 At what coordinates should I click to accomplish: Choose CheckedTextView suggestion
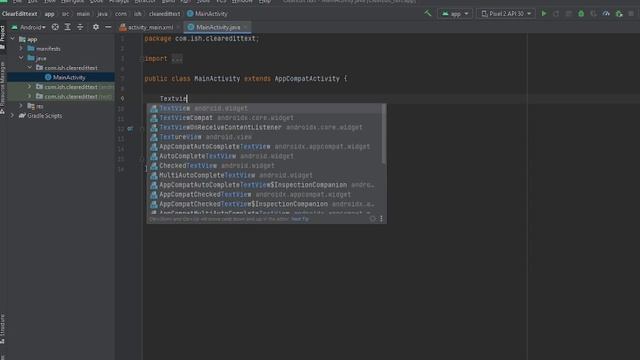point(264,166)
